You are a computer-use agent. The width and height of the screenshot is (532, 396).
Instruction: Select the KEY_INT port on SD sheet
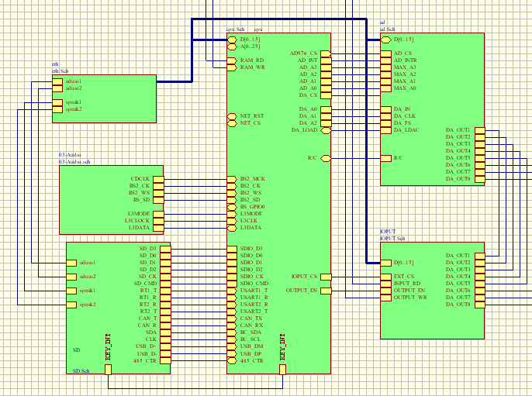[109, 369]
